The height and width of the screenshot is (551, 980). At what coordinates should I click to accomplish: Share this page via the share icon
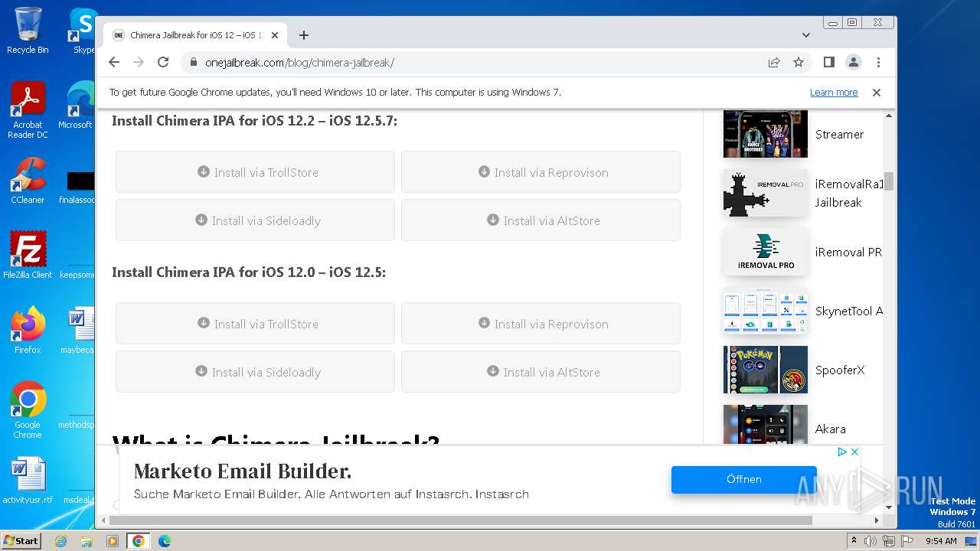(x=774, y=62)
